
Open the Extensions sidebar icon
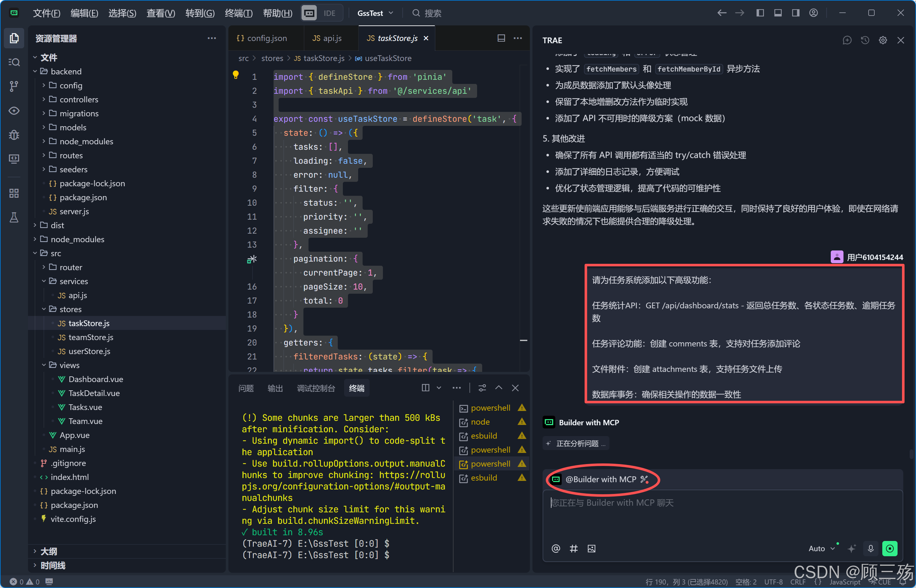pos(14,193)
